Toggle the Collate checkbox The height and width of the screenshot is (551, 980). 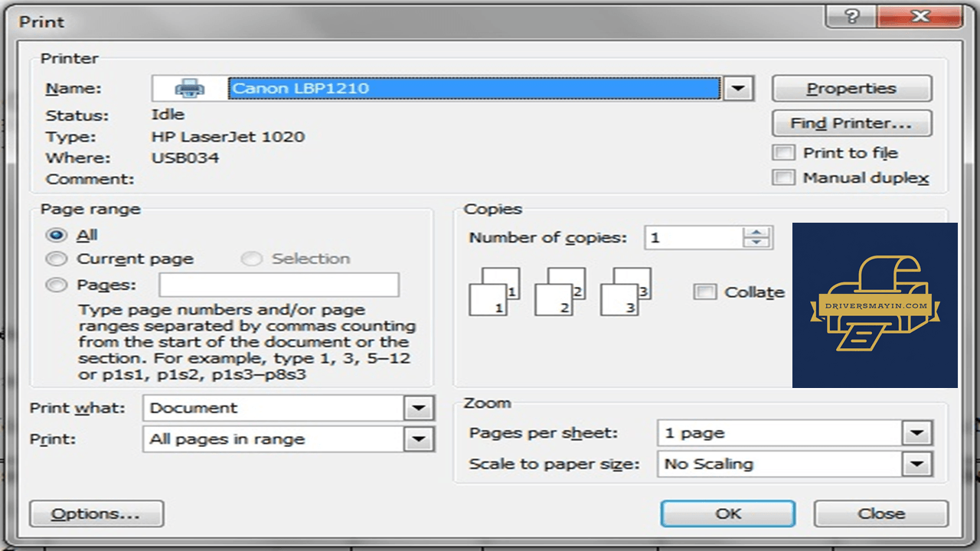(x=704, y=292)
